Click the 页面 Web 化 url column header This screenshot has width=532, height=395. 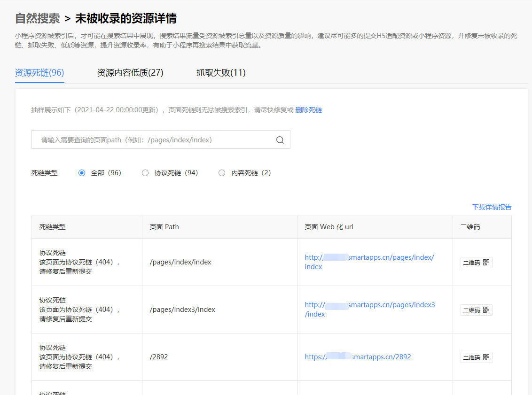(329, 227)
